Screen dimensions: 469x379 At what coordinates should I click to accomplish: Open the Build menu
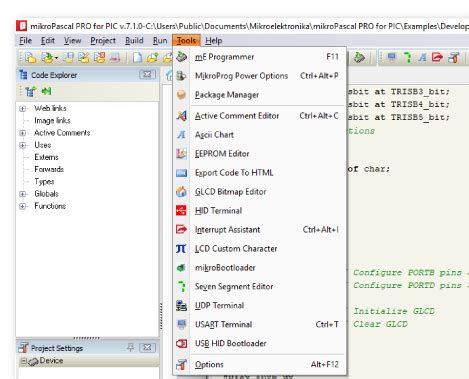coord(134,41)
